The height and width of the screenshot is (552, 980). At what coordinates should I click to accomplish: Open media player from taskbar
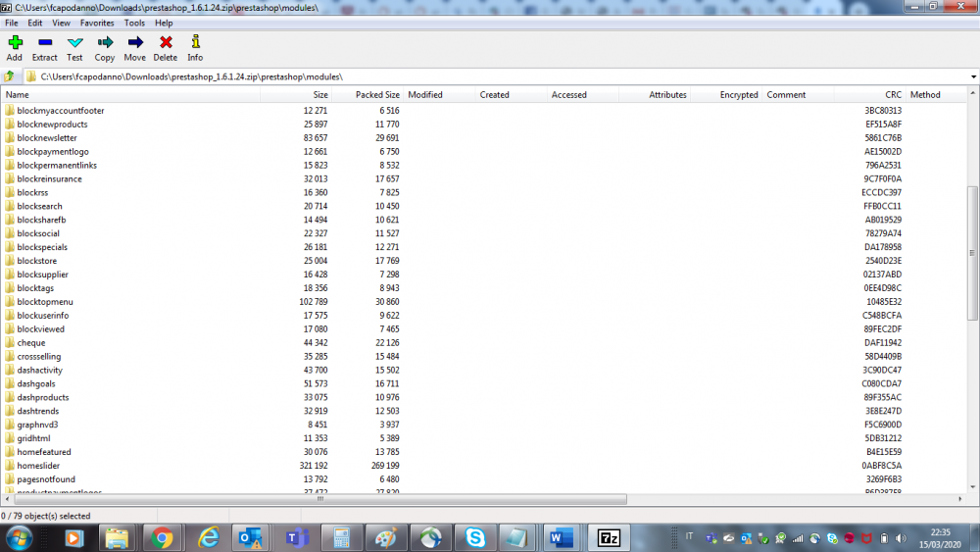point(73,538)
